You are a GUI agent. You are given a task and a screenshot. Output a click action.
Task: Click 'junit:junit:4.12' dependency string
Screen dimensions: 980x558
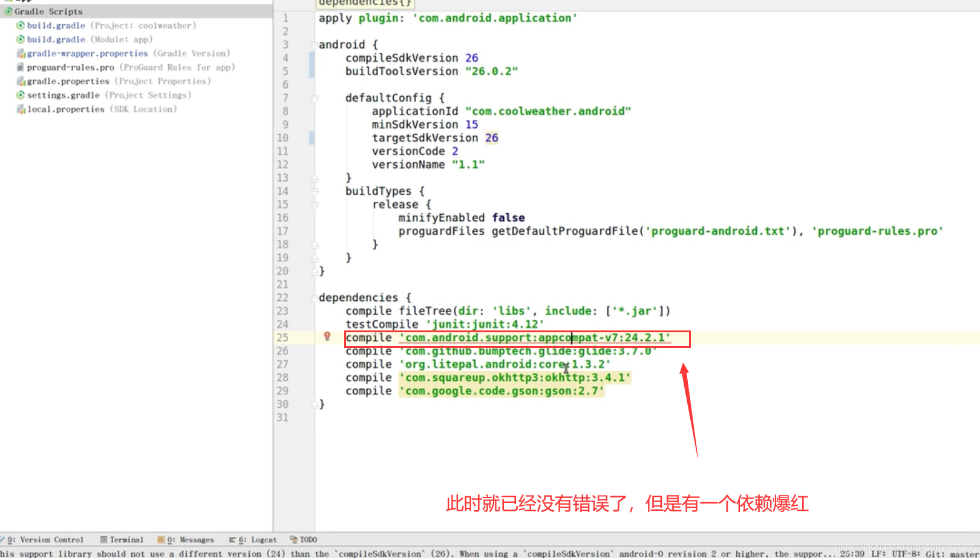(485, 324)
